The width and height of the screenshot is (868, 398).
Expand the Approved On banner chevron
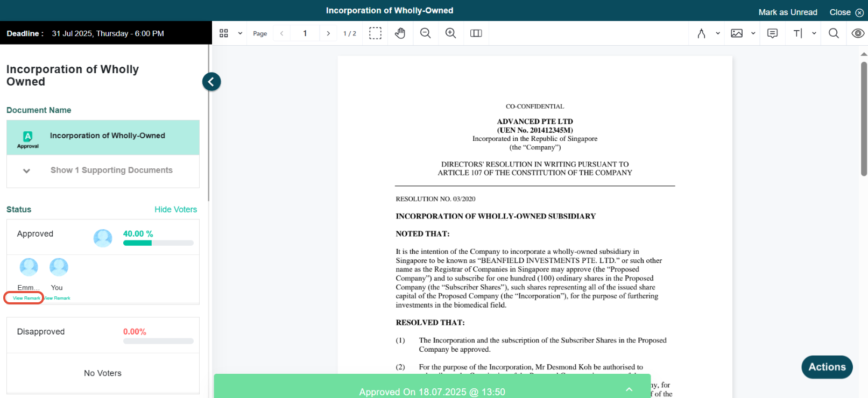click(x=629, y=389)
